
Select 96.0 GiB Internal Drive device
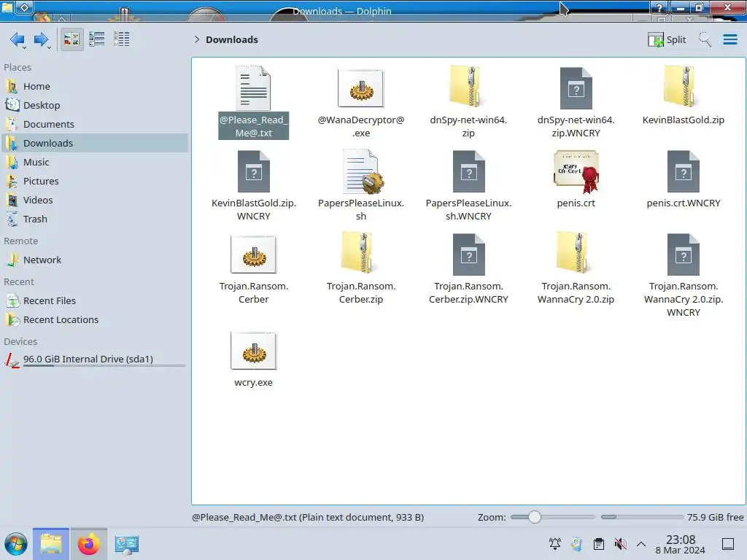[94, 359]
